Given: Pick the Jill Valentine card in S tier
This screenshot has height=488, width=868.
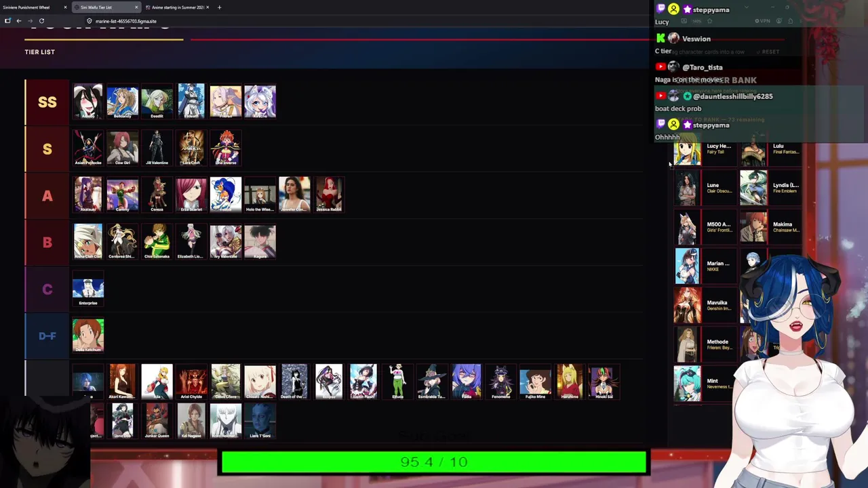Looking at the screenshot, I should pyautogui.click(x=157, y=148).
